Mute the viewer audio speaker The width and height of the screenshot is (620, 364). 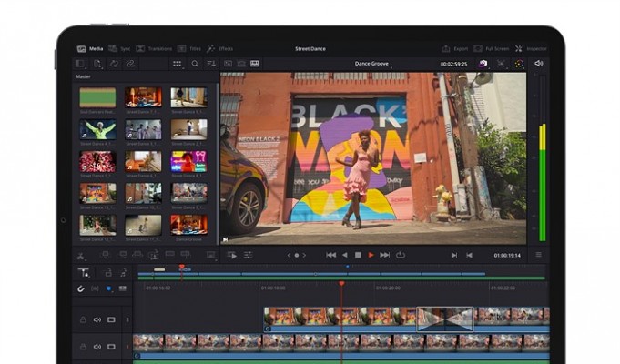click(539, 63)
